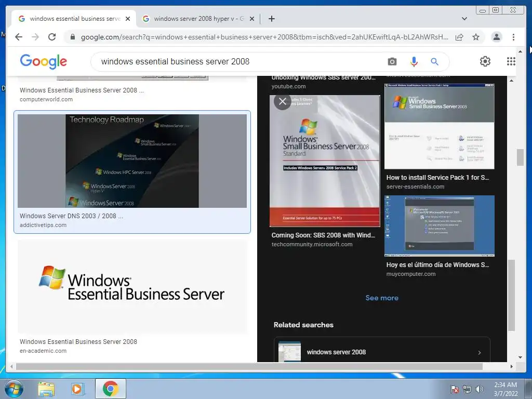Screen dimensions: 532x399
Task: Open the Chrome profile avatar
Action: tap(496, 37)
